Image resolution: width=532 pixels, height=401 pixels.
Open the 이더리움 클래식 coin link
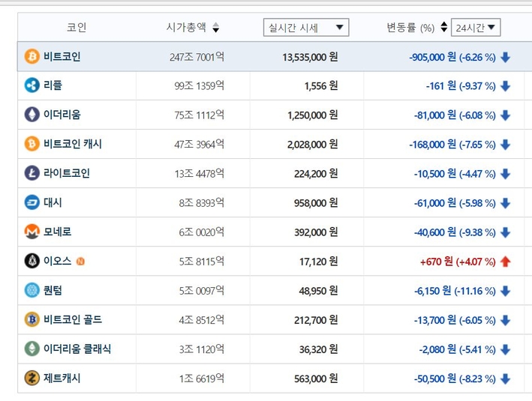tap(77, 349)
